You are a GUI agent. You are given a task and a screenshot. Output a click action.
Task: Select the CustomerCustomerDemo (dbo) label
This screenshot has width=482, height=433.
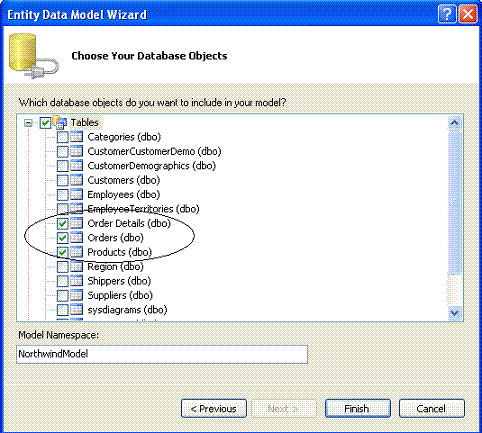(x=154, y=152)
